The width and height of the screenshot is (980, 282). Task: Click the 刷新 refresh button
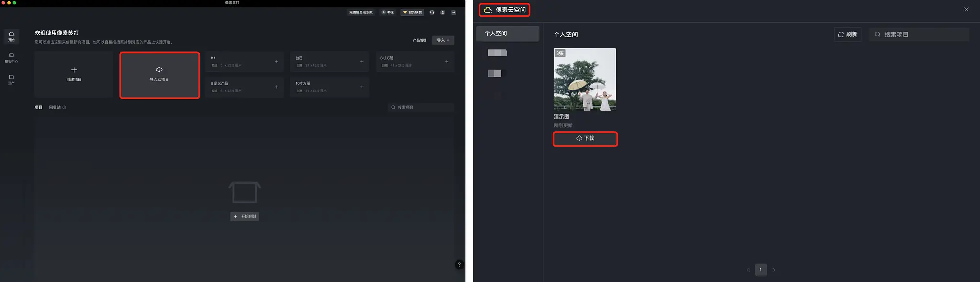click(847, 34)
